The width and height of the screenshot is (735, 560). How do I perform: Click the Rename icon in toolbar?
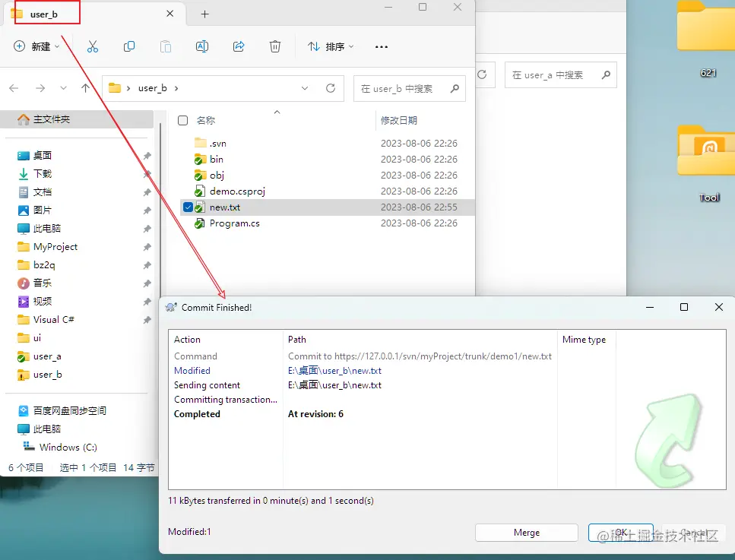click(x=202, y=46)
